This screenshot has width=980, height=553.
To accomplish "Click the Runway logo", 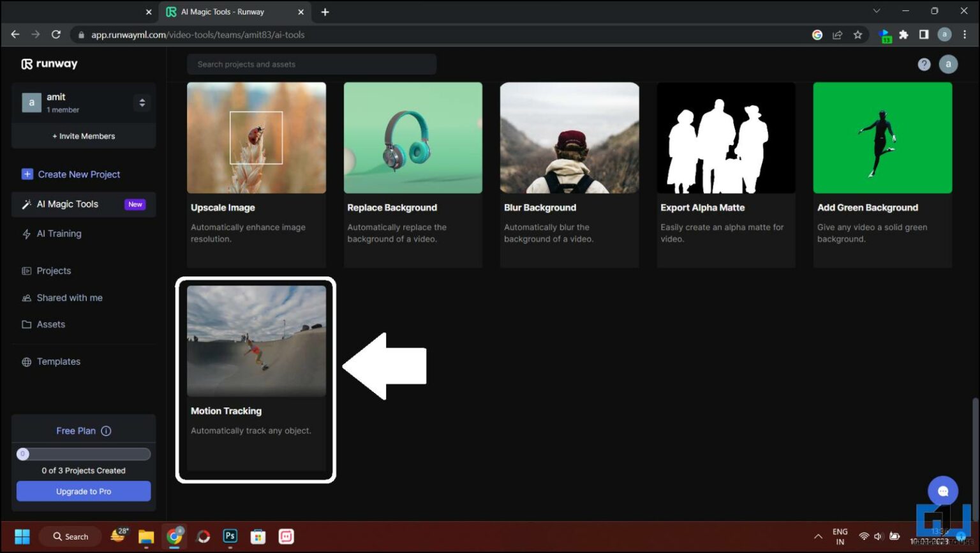I will (50, 64).
